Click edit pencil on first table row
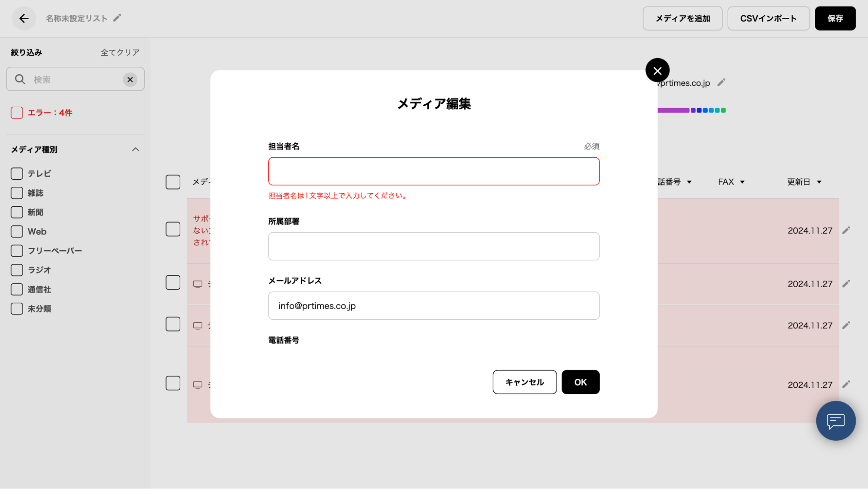 coord(846,230)
